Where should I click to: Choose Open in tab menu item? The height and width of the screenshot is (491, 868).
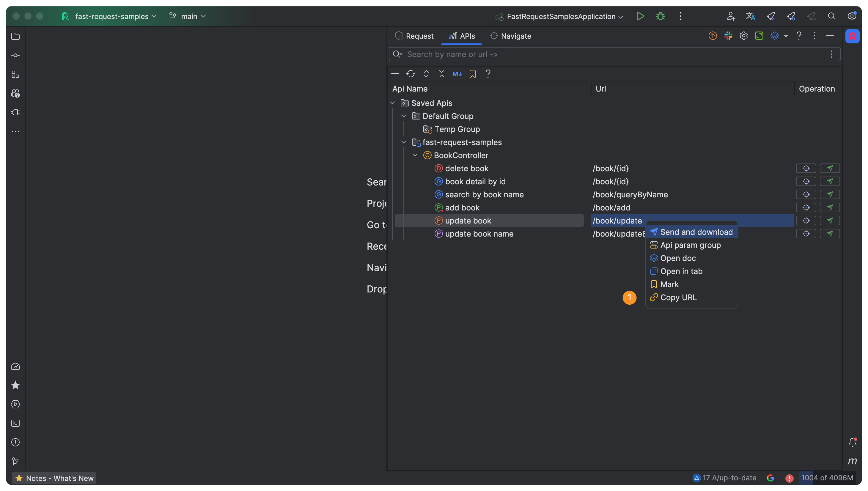[681, 271]
